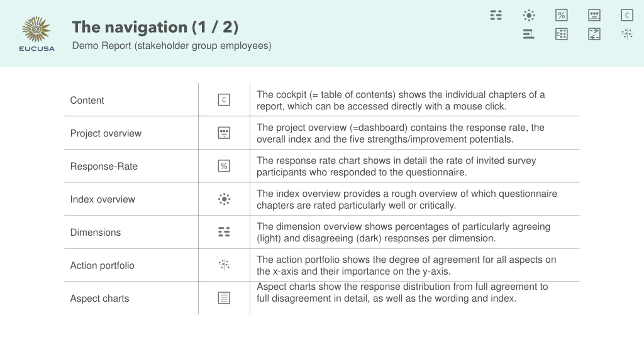
Task: Click the dotted circle icon in Index overview row
Action: (224, 199)
